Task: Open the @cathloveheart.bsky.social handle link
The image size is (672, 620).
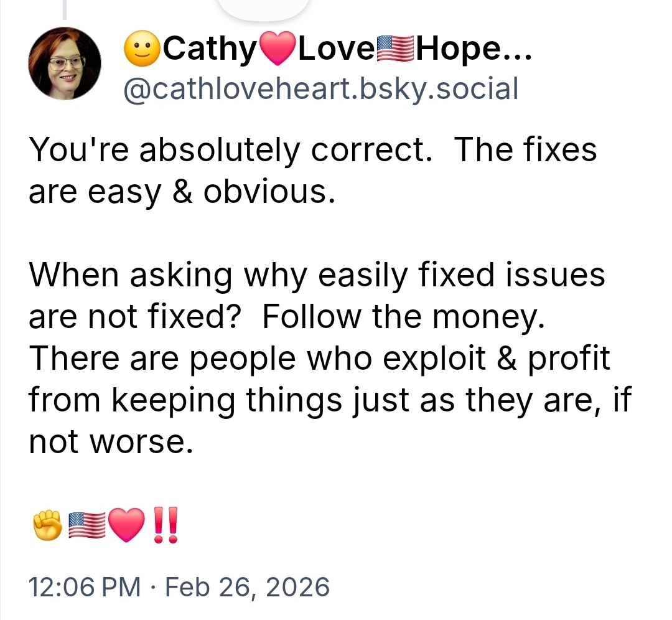Action: (x=321, y=89)
